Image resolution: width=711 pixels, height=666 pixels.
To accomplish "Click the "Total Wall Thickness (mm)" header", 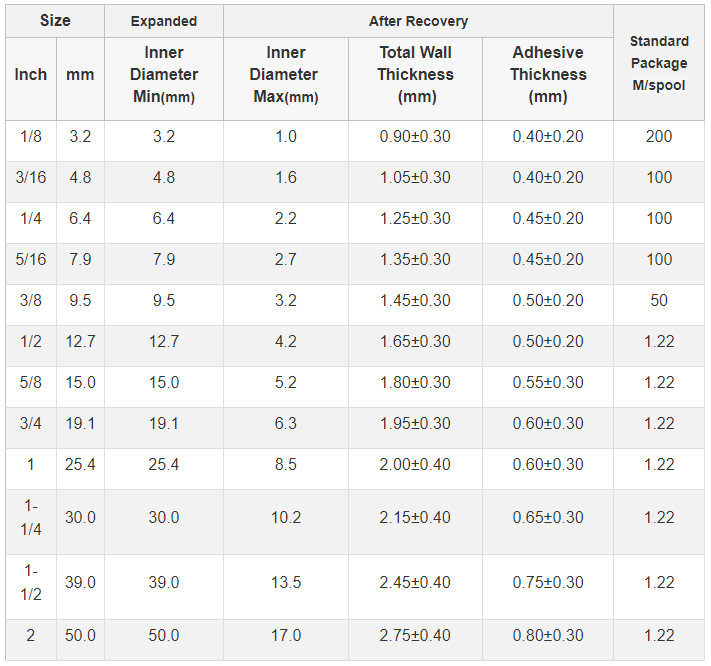I will point(416,75).
